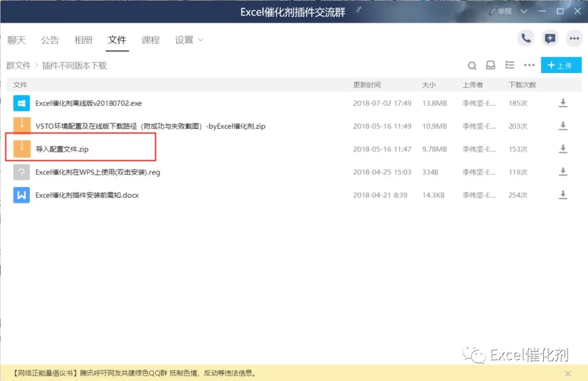
Task: Open the title bar dropdown arrow menu
Action: (x=524, y=11)
